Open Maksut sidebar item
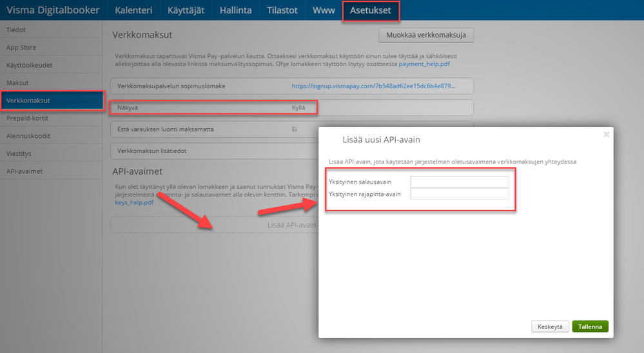Viewport: 644px width, 353px height. (x=51, y=82)
